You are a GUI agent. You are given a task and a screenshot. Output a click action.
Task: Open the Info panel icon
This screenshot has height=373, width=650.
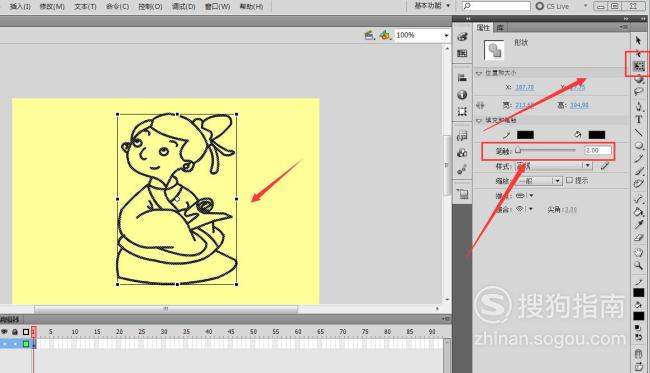[462, 95]
